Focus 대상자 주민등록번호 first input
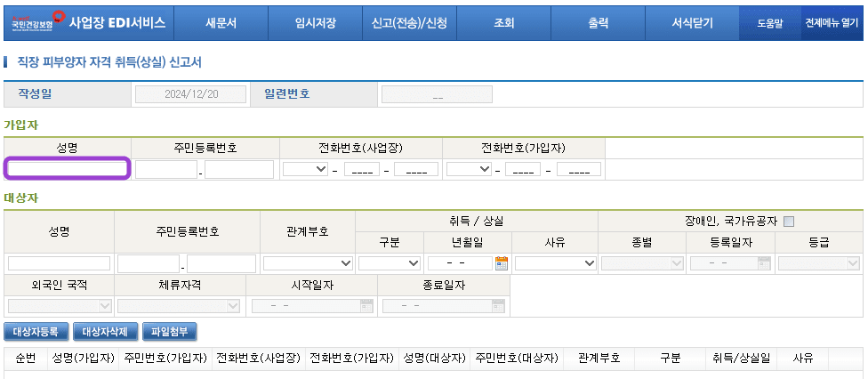868x379 pixels. coord(149,263)
